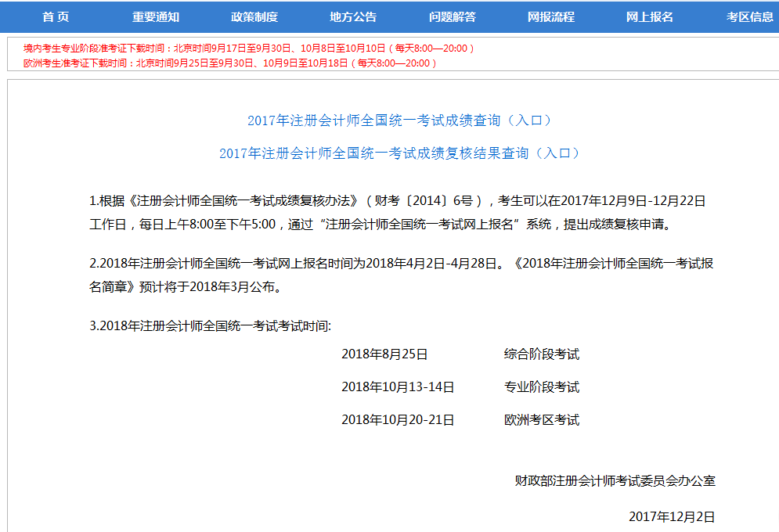Viewport: 779px width, 532px height.
Task: Click paragraph 2 about 2018年网上报名时间
Action: pyautogui.click(x=401, y=275)
